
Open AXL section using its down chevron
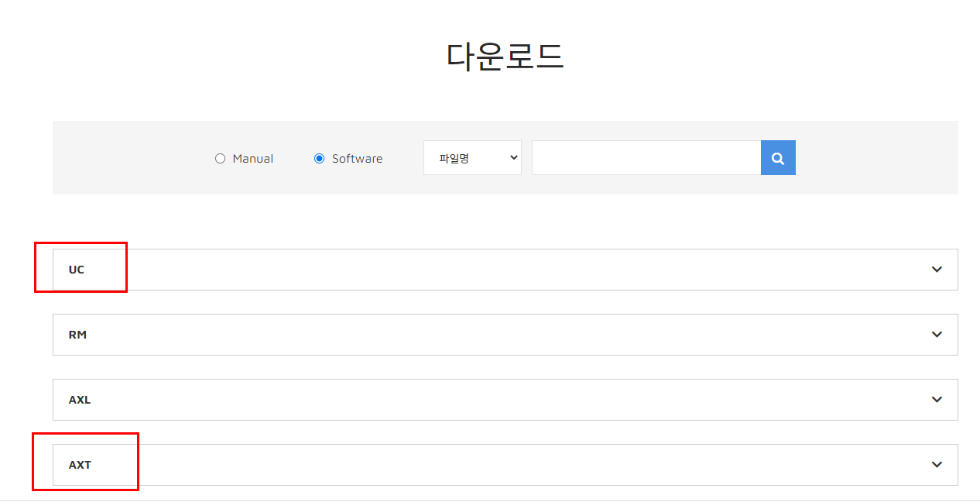click(937, 400)
